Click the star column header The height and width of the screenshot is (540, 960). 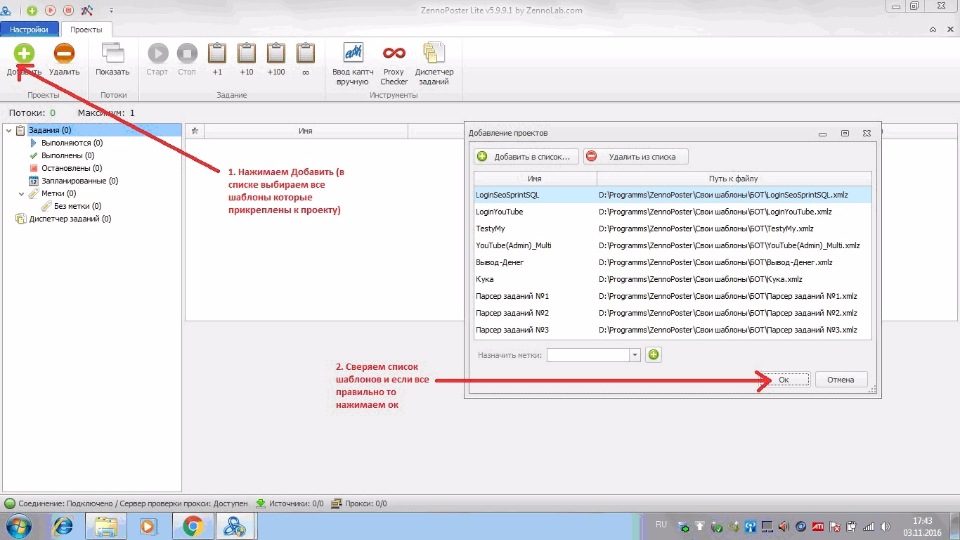[195, 130]
